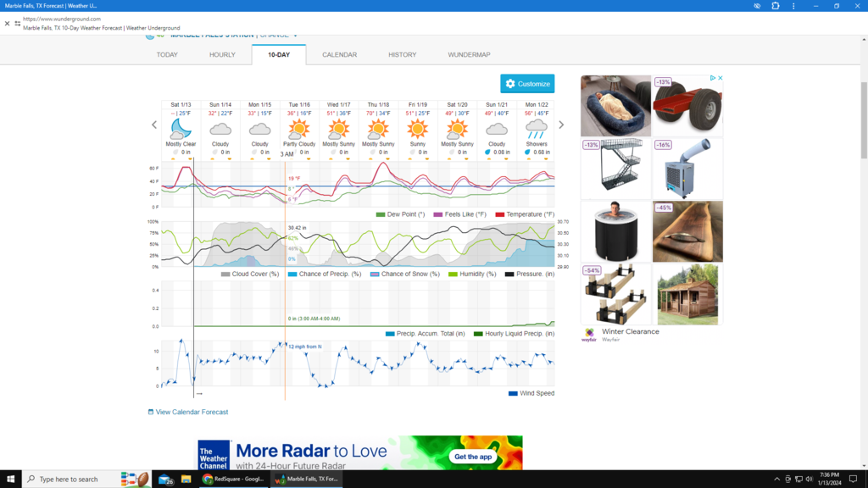Open the site settings icon beside URL
Image resolution: width=868 pixels, height=488 pixels.
17,23
